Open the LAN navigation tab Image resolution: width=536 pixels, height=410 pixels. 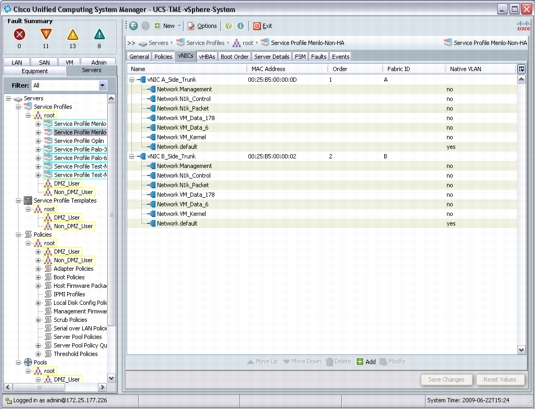(x=17, y=62)
